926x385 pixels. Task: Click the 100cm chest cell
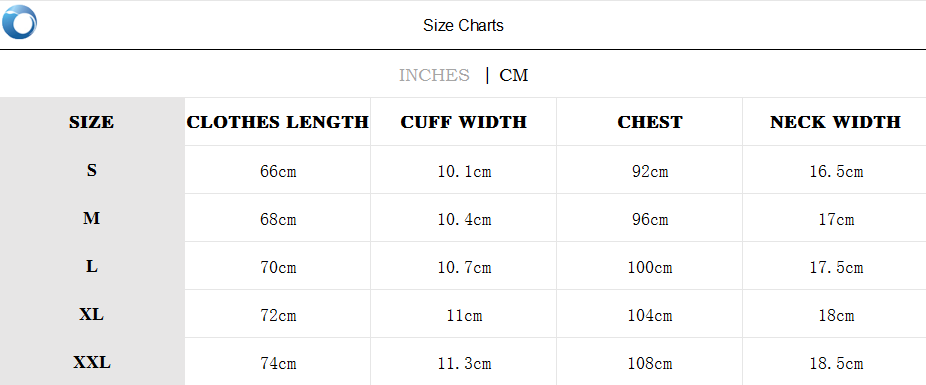click(x=650, y=267)
